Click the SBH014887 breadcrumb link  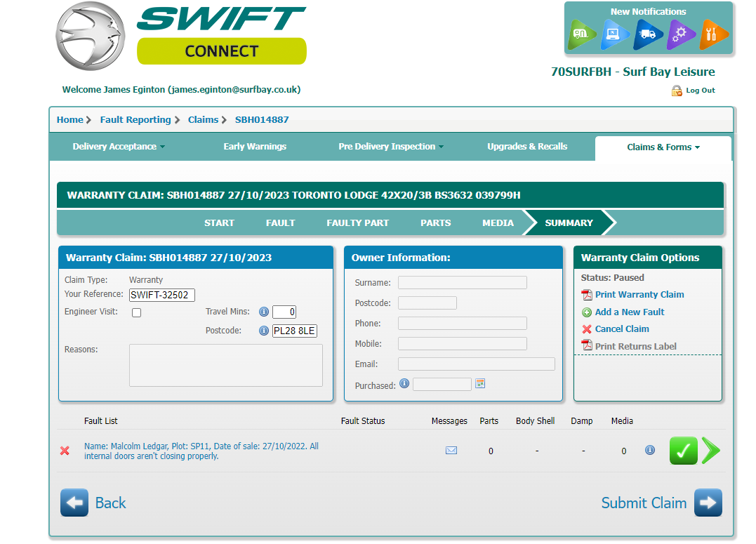click(262, 119)
